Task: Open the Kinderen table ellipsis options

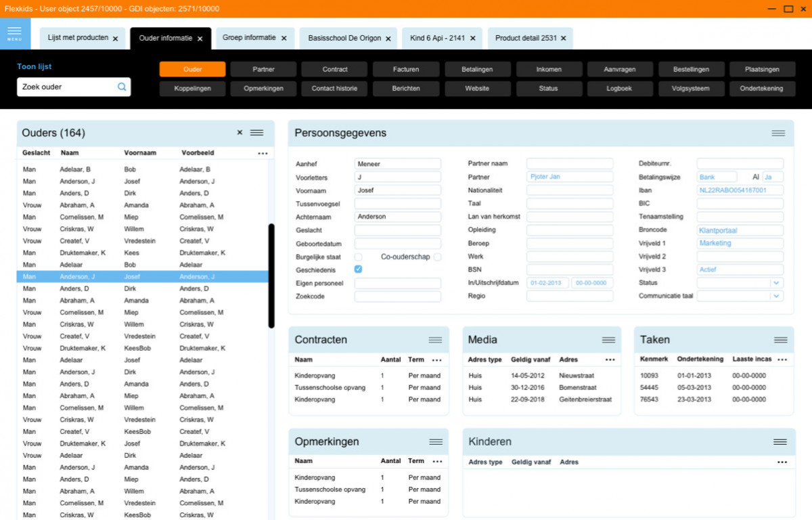Action: coord(782,462)
